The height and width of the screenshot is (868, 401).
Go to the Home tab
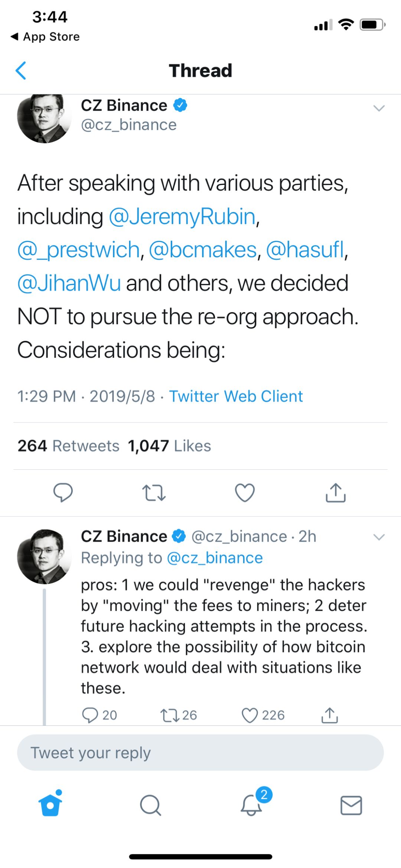coord(50,805)
